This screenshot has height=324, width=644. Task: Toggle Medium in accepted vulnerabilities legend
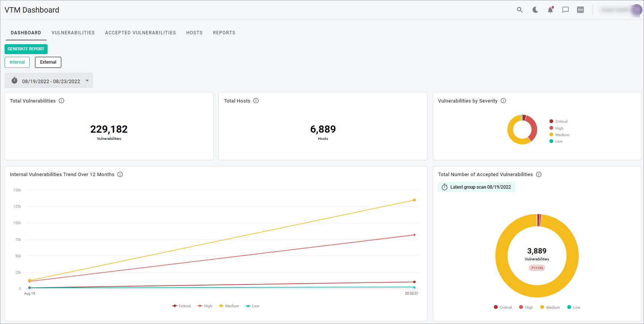(550, 307)
